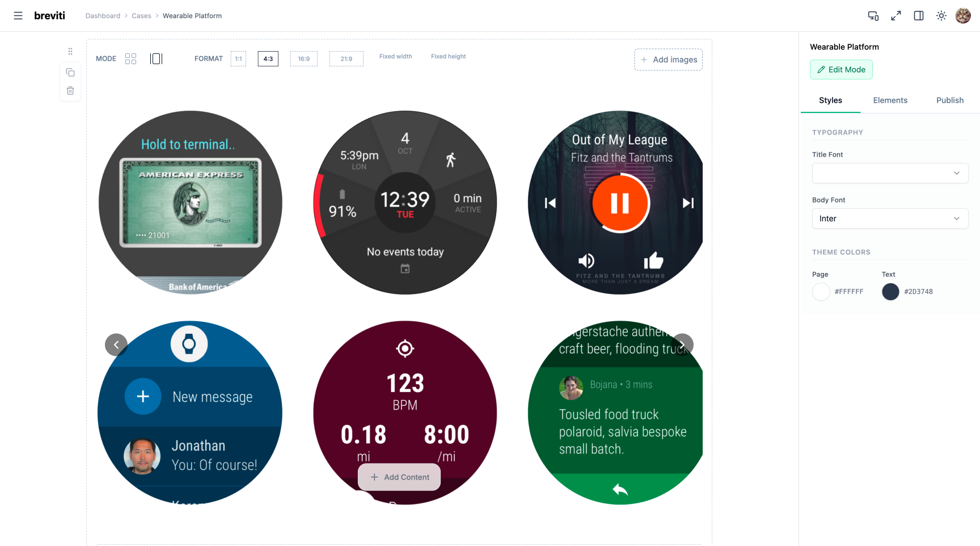This screenshot has width=980, height=546.
Task: Grab the block drag handle icon
Action: pyautogui.click(x=70, y=51)
